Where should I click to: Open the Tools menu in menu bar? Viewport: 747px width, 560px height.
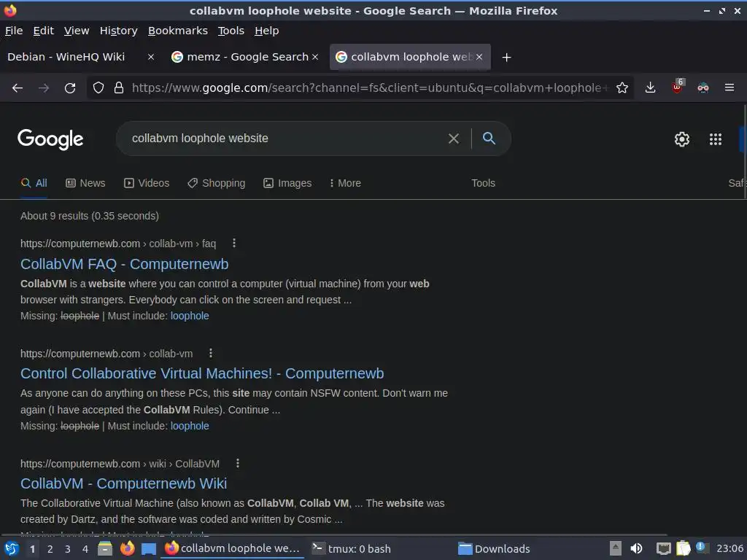coord(231,31)
